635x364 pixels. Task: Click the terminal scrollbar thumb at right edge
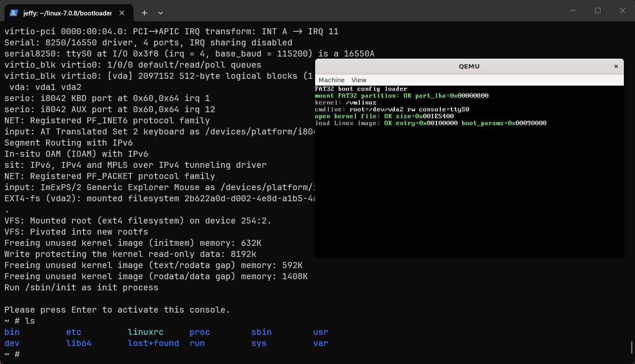tap(632, 347)
